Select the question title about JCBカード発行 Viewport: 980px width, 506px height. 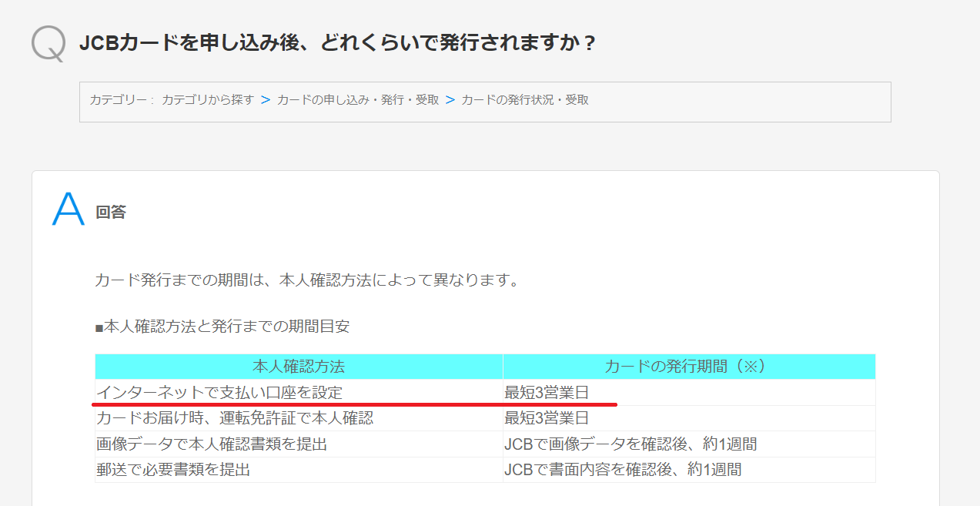click(338, 43)
